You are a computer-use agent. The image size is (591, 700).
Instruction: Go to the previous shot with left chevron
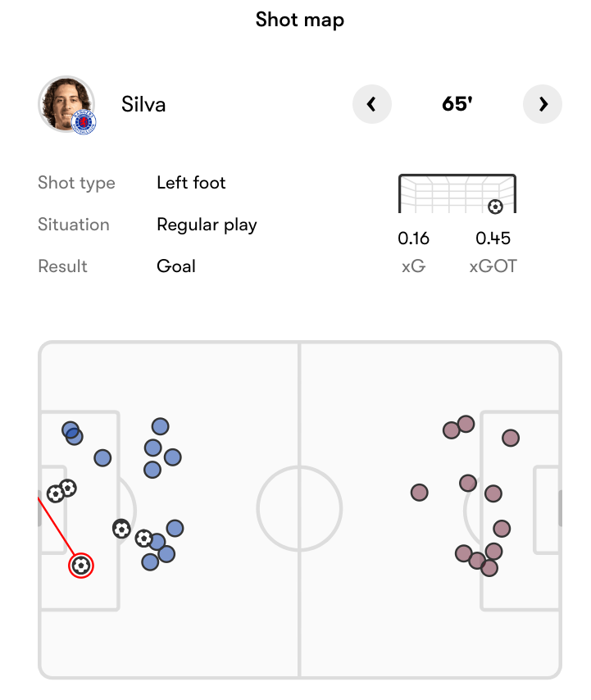[x=372, y=104]
